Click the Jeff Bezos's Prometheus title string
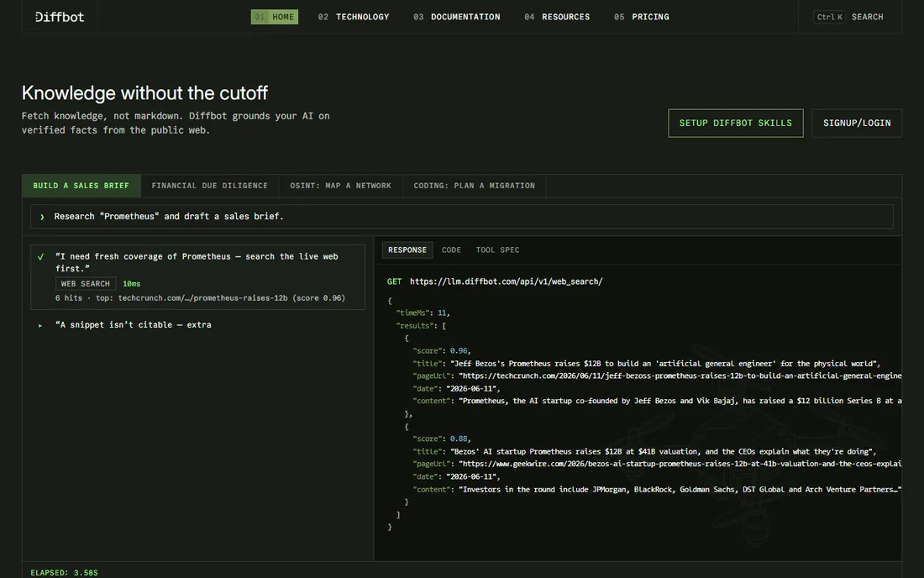The height and width of the screenshot is (578, 924). pyautogui.click(x=664, y=364)
